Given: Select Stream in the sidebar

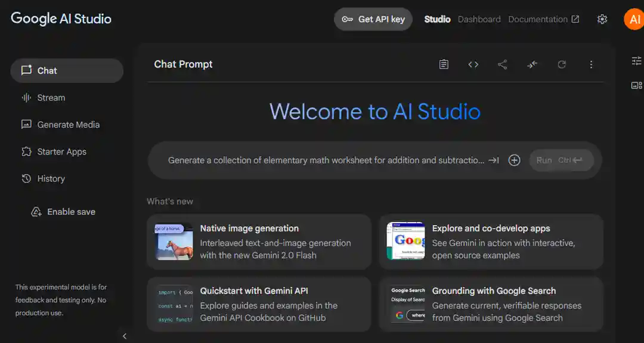Looking at the screenshot, I should (67, 97).
